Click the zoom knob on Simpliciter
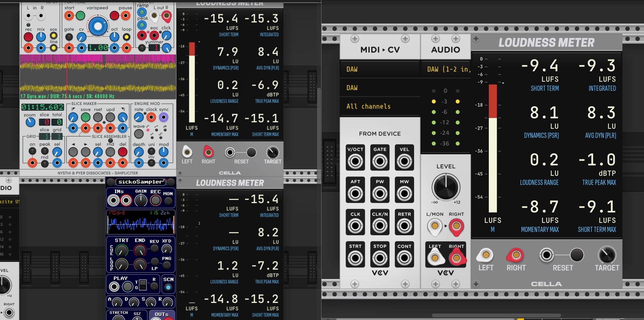644x320 pixels. pos(30,122)
